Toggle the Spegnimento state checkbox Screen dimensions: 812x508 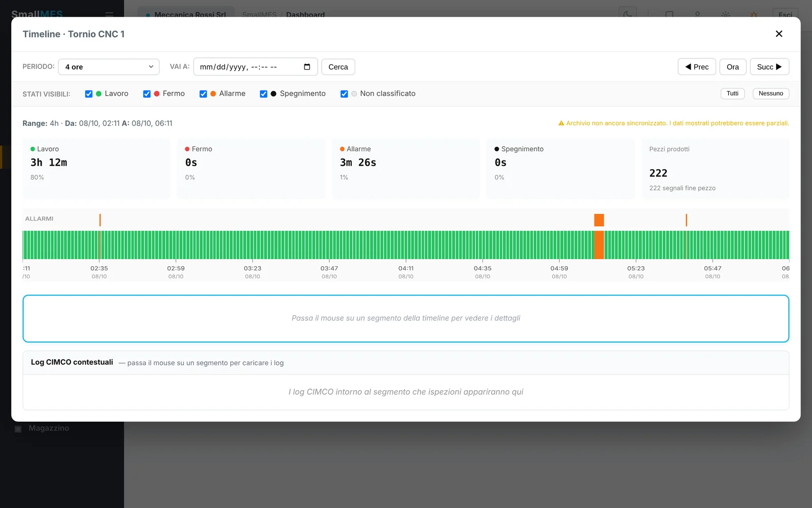[263, 94]
